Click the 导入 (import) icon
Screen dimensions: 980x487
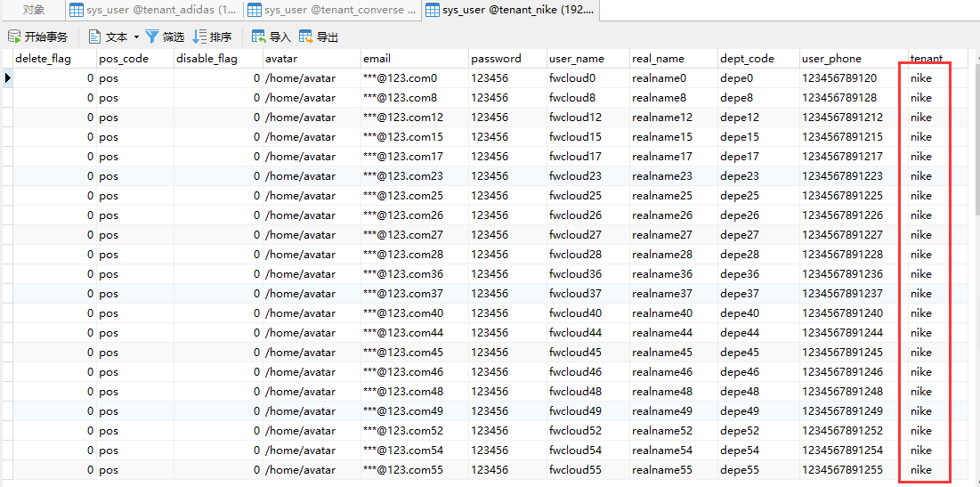click(259, 37)
